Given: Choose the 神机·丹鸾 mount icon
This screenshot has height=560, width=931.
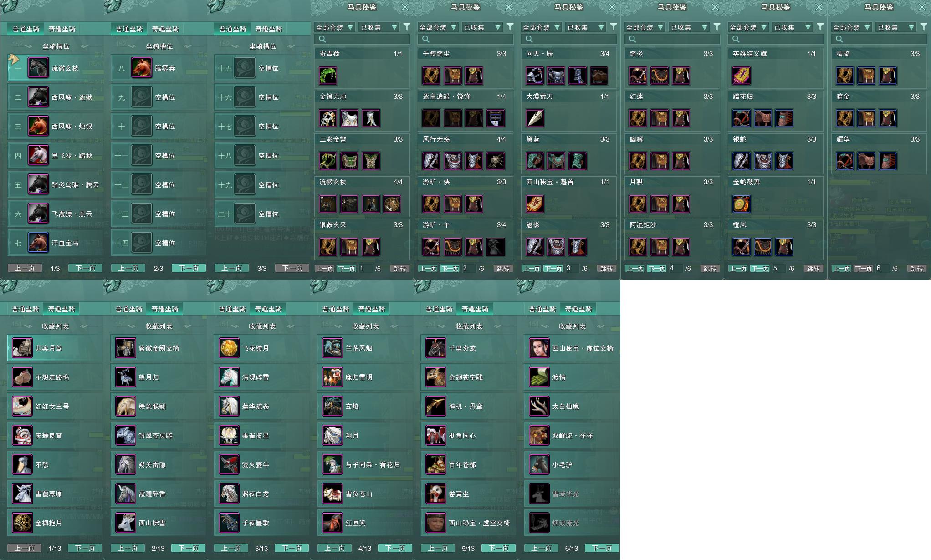Looking at the screenshot, I should click(x=435, y=406).
